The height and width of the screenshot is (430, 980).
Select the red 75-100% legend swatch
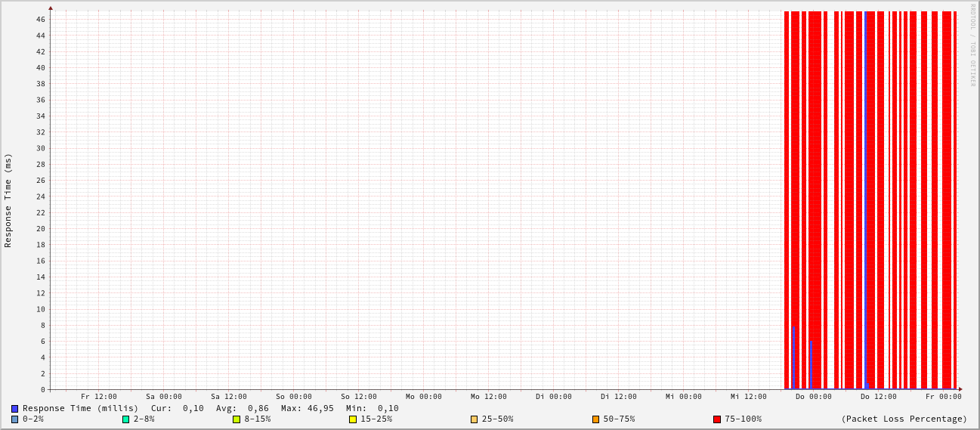coord(717,419)
